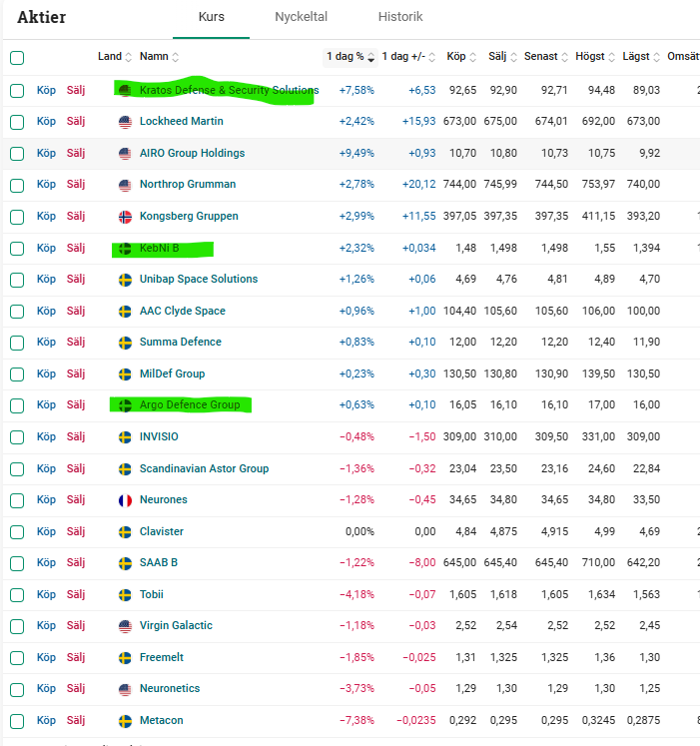Open AAC Clyde Space stock link
The height and width of the screenshot is (746, 700).
pyautogui.click(x=183, y=311)
